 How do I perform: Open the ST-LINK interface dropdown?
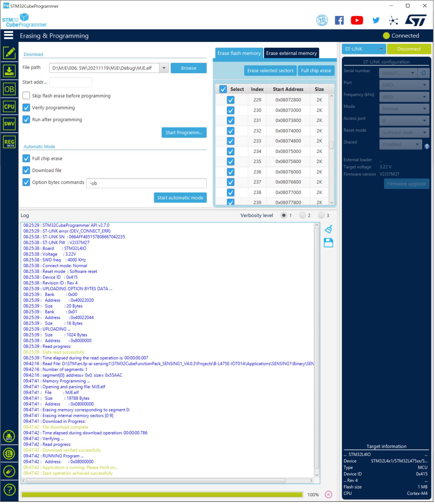365,49
